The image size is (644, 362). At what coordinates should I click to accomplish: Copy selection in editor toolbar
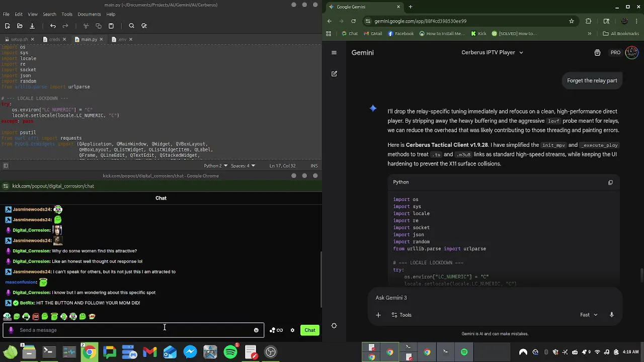(99, 26)
